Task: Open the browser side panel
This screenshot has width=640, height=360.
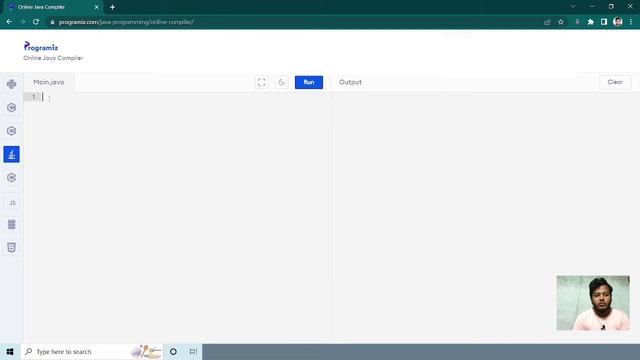Action: point(604,22)
